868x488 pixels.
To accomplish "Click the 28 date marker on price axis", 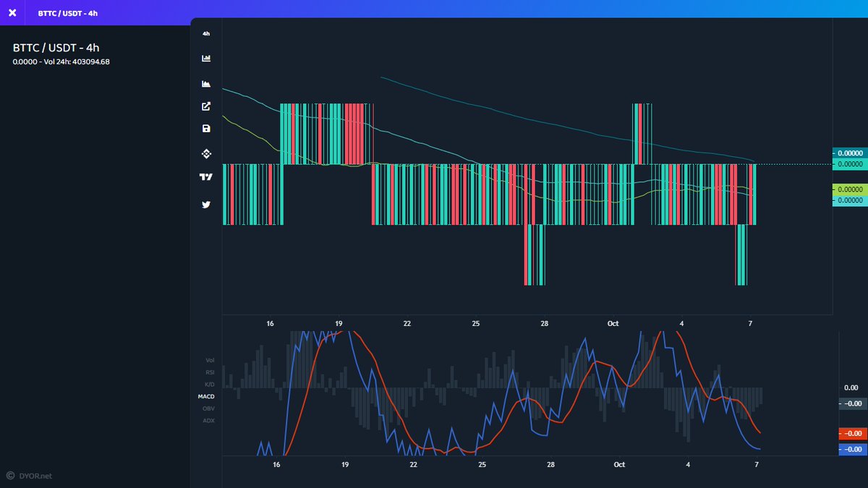I will pyautogui.click(x=544, y=323).
